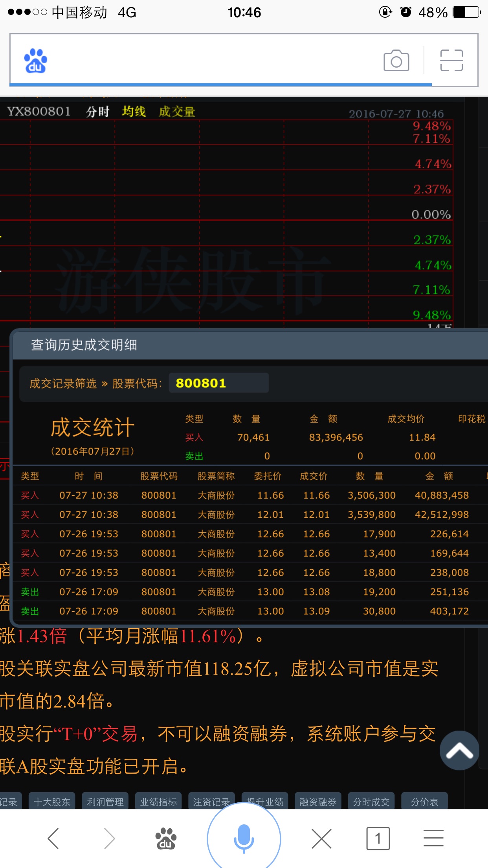Stop page loading with the X button
488x868 pixels.
pyautogui.click(x=321, y=838)
